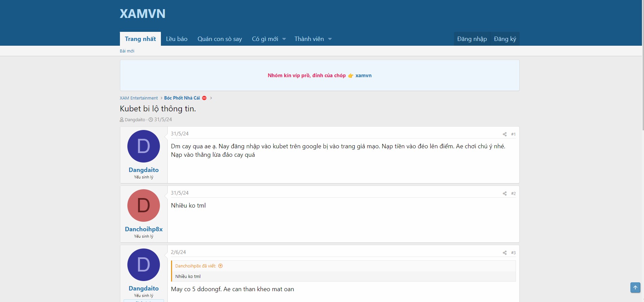
Task: Open Dangdaito's username link in post #1
Action: (x=144, y=170)
